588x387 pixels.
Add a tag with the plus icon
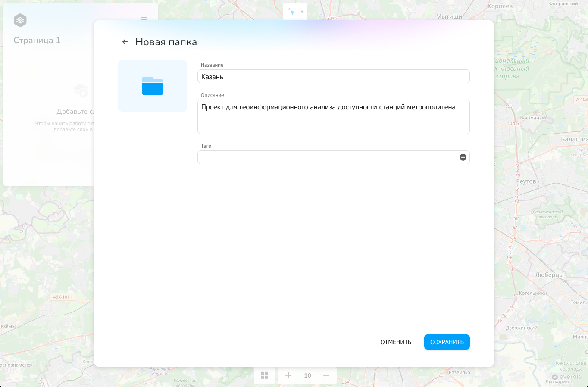(x=463, y=157)
